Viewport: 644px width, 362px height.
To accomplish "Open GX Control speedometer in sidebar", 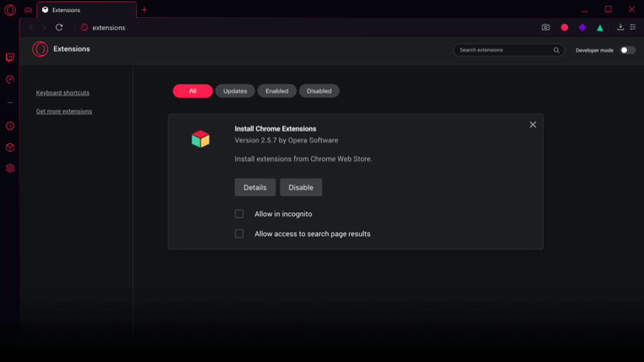I will pyautogui.click(x=10, y=80).
